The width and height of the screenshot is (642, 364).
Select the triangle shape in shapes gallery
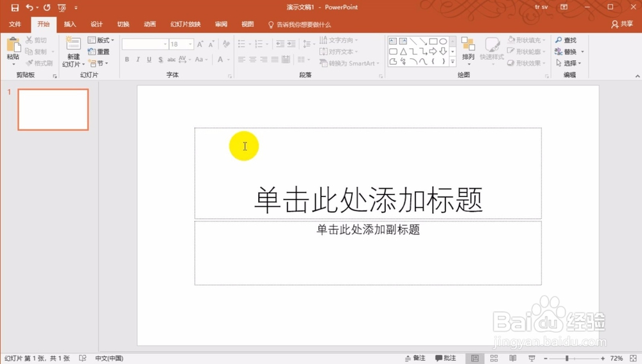(x=403, y=51)
